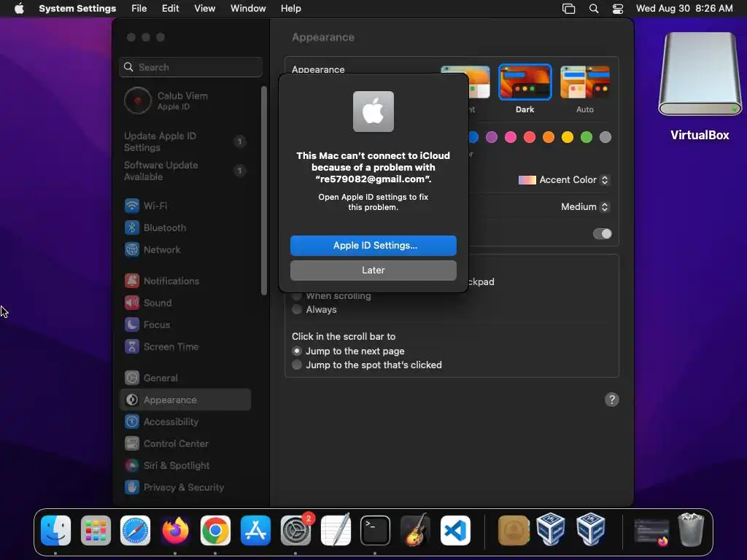Open the System Settings app menu
This screenshot has height=560, width=747.
click(77, 9)
